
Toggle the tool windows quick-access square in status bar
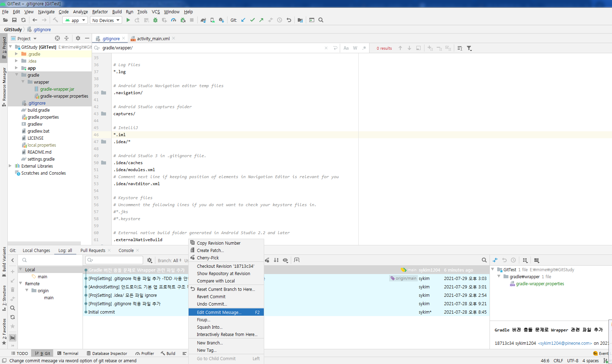coord(4,360)
